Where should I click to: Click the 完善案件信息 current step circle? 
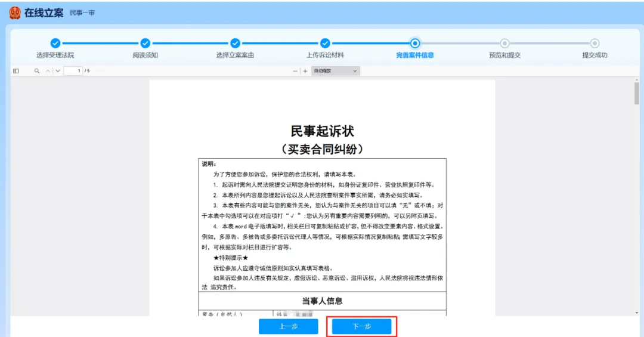[415, 43]
